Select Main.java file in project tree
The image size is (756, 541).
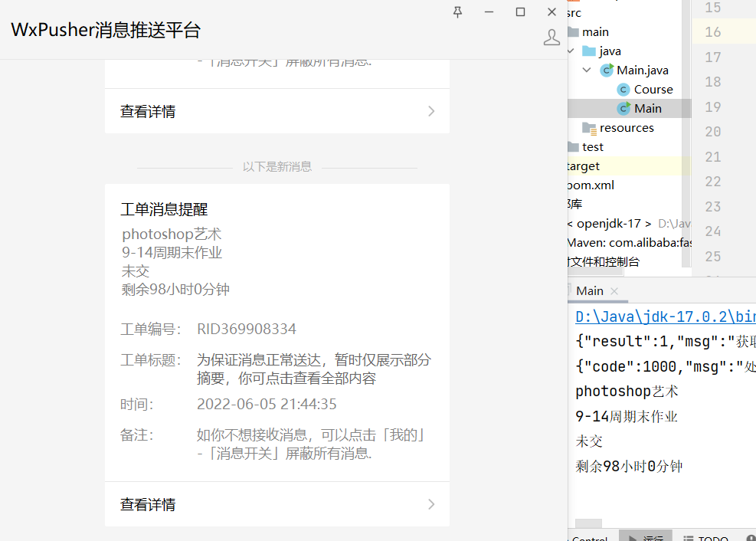click(x=642, y=70)
